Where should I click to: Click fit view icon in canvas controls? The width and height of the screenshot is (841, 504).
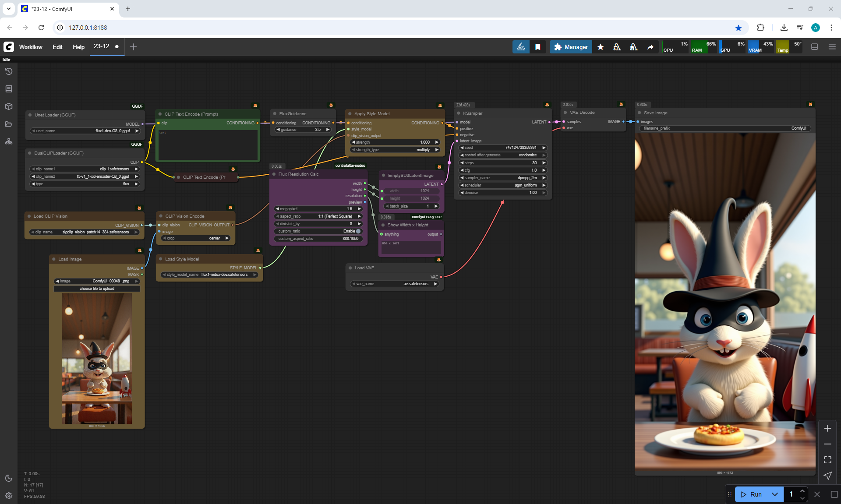coord(827,460)
